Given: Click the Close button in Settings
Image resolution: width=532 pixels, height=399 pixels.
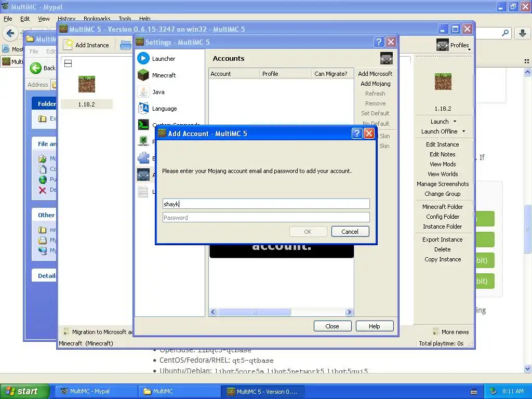Looking at the screenshot, I should coord(332,326).
